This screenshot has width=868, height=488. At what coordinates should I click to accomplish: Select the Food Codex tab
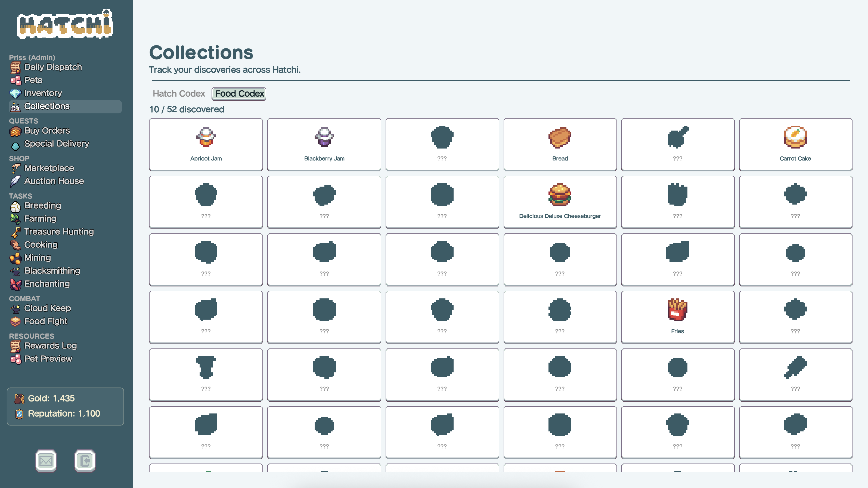point(239,94)
